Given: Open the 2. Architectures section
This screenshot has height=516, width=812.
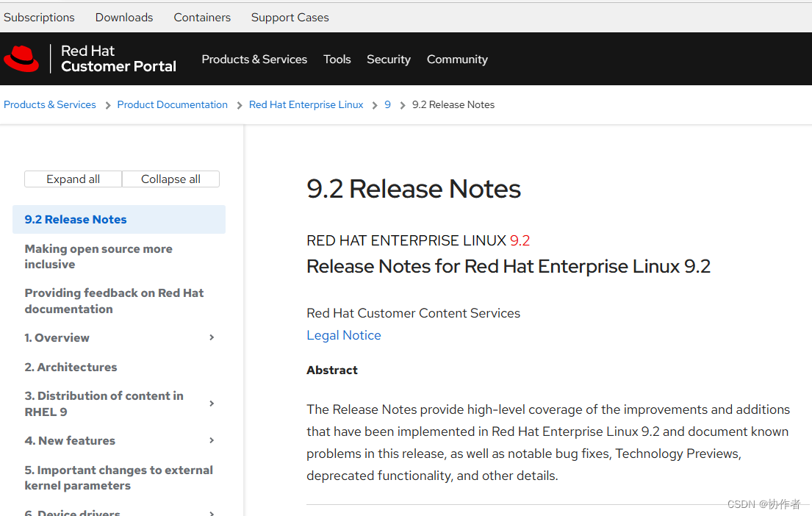Looking at the screenshot, I should point(71,367).
